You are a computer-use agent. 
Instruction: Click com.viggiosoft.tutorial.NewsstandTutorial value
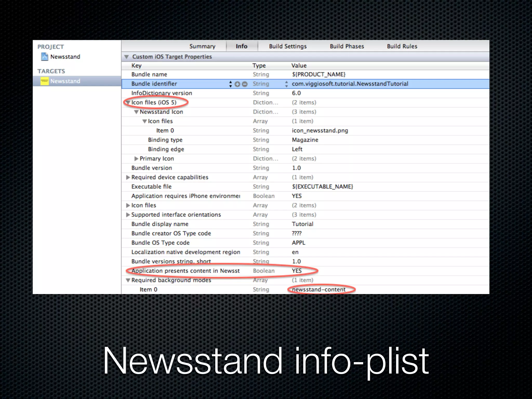(x=350, y=84)
